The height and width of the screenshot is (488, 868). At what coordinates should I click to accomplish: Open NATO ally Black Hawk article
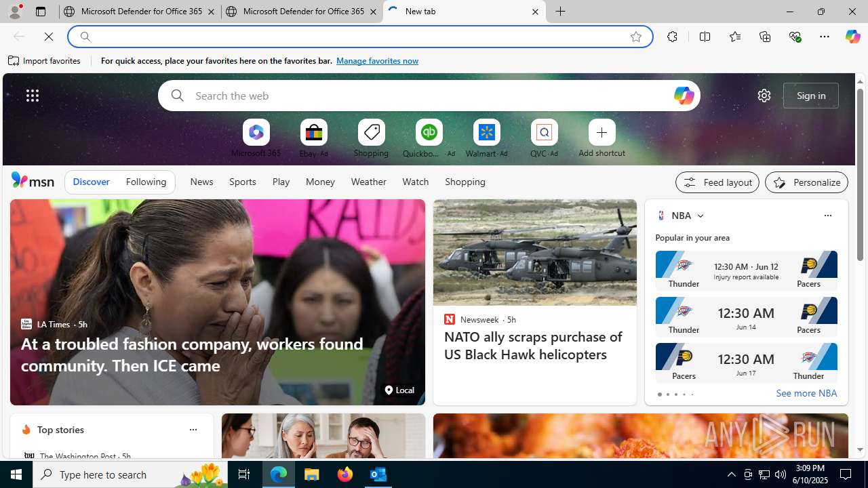pos(533,346)
